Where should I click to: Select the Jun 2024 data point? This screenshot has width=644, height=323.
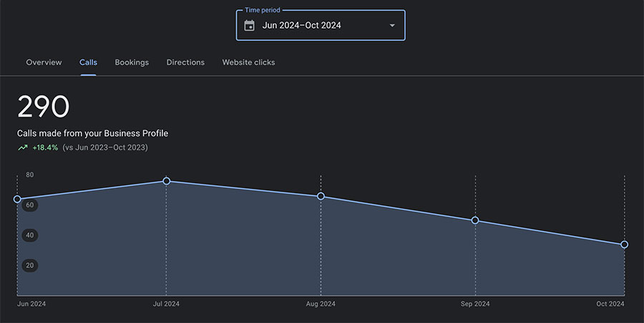(x=17, y=199)
